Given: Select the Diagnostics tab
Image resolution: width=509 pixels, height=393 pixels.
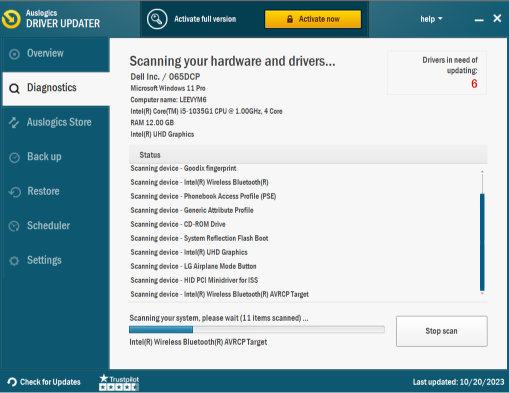Looking at the screenshot, I should coord(56,89).
